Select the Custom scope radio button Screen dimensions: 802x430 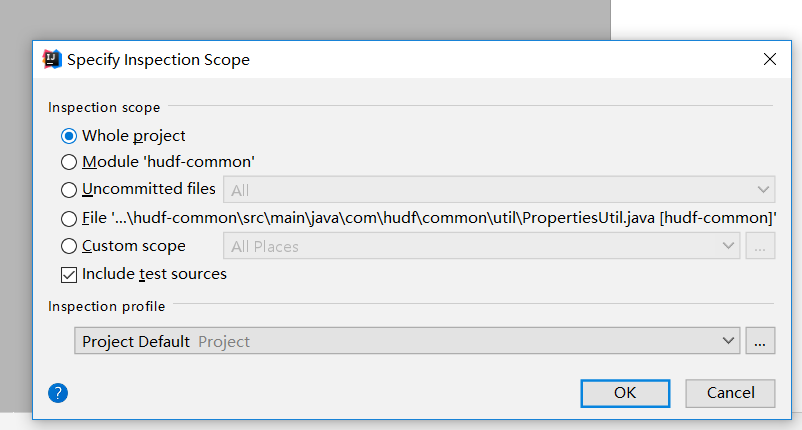[x=69, y=246]
